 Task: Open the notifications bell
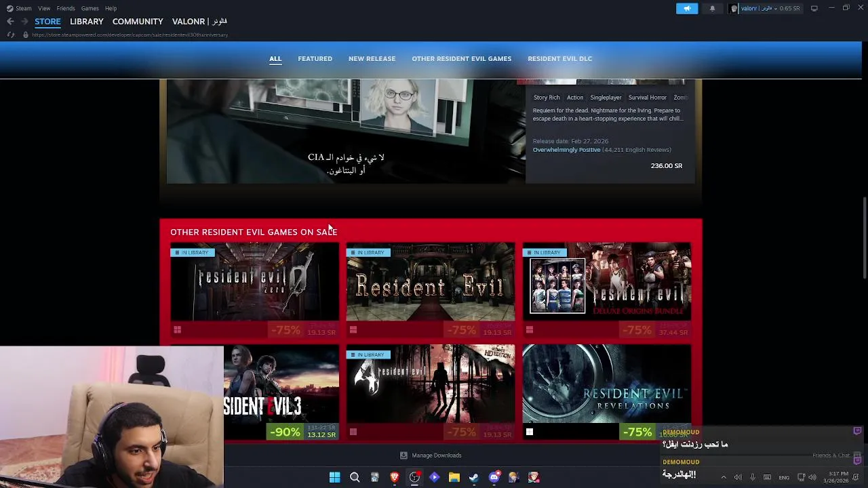tap(712, 8)
